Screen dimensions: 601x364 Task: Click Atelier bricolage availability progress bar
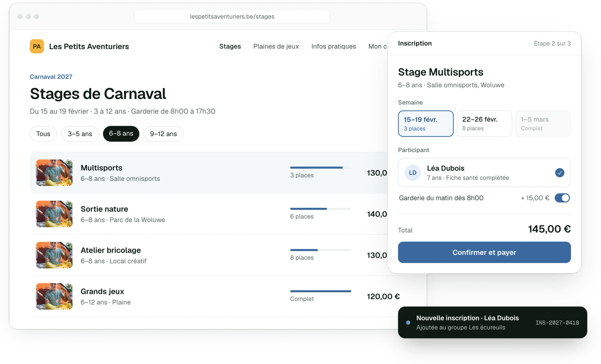(321, 250)
